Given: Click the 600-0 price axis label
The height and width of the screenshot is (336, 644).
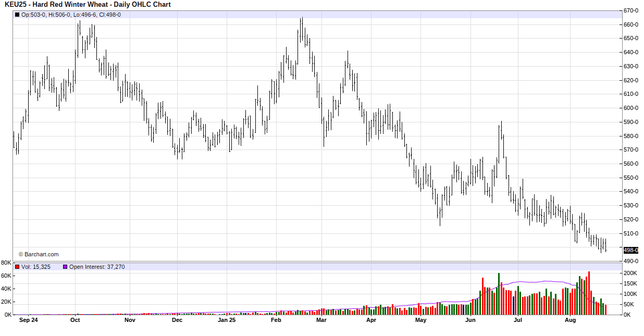Looking at the screenshot, I should (631, 108).
